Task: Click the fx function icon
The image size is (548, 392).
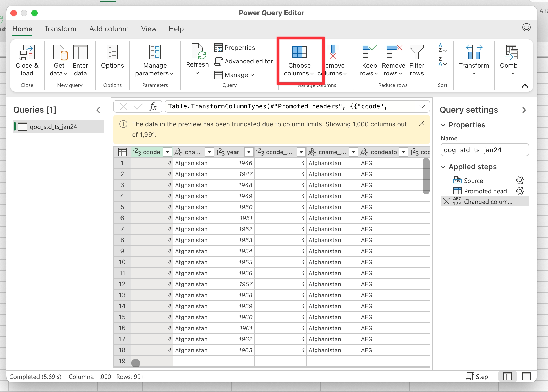Action: [x=153, y=106]
